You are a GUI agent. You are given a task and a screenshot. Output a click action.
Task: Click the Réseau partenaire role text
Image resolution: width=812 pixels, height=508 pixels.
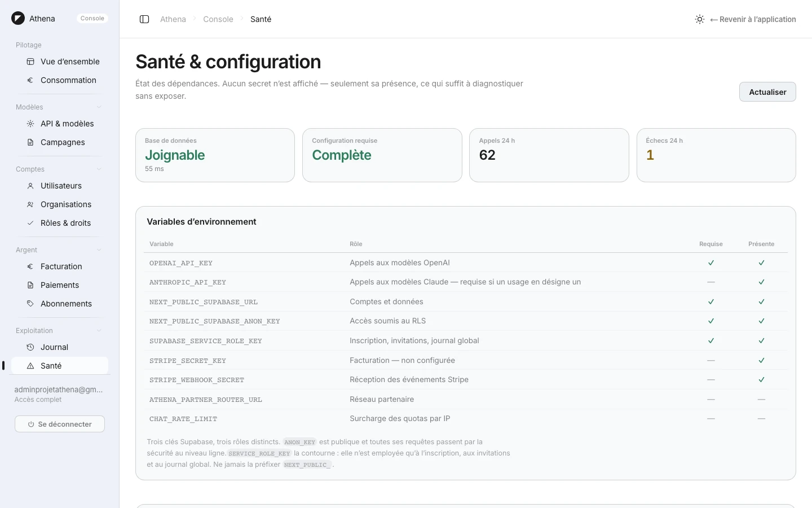point(382,399)
